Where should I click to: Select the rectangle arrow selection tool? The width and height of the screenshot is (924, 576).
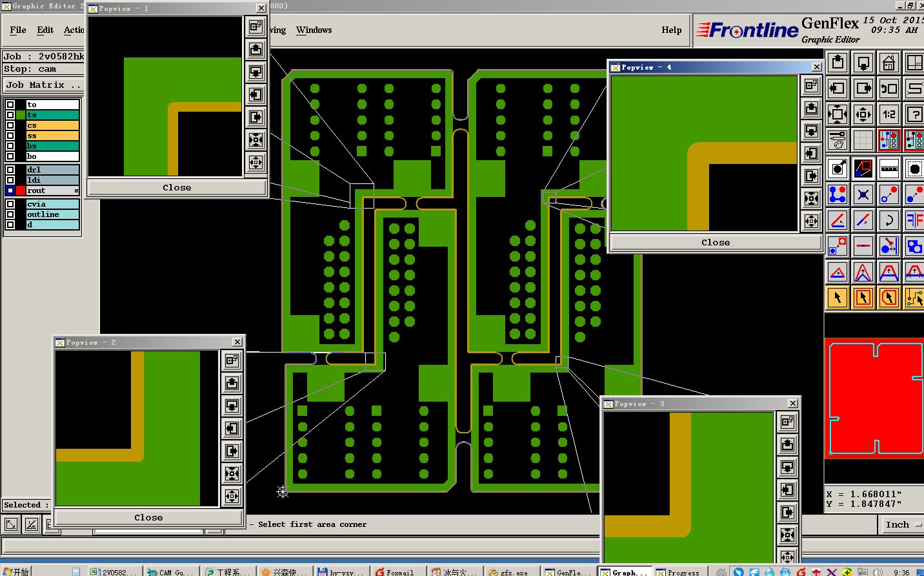(x=863, y=298)
